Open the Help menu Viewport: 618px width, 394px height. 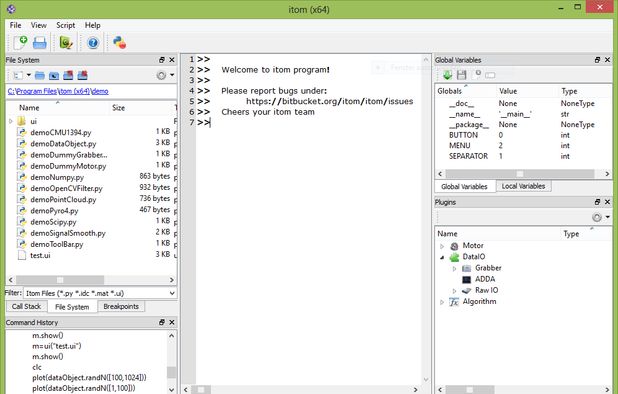tap(93, 25)
